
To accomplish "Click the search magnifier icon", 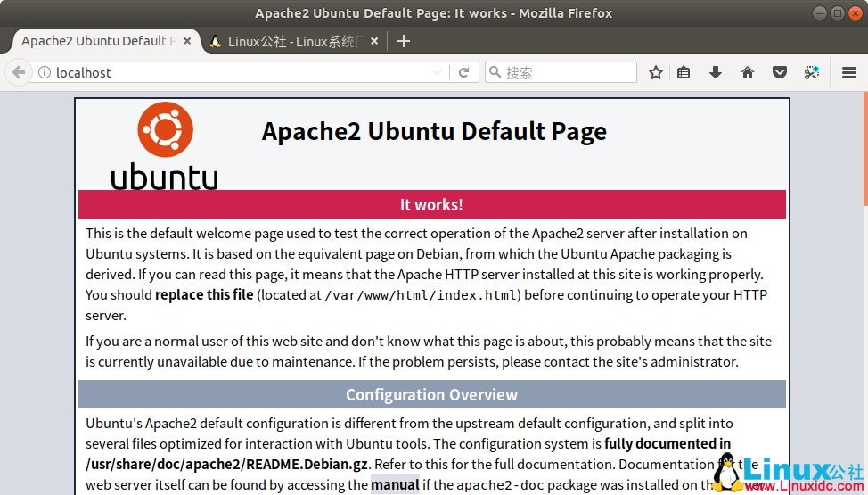I will (495, 72).
